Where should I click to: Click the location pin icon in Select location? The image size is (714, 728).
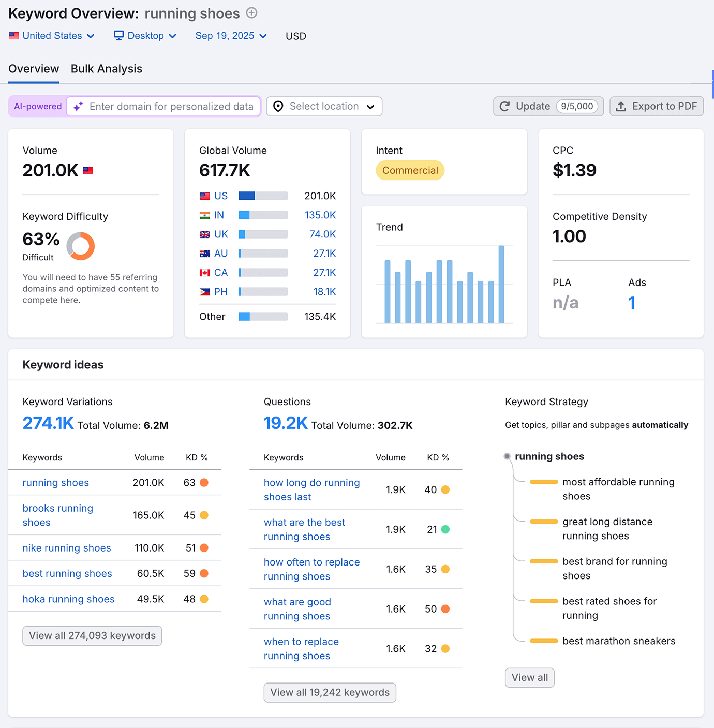pos(278,106)
